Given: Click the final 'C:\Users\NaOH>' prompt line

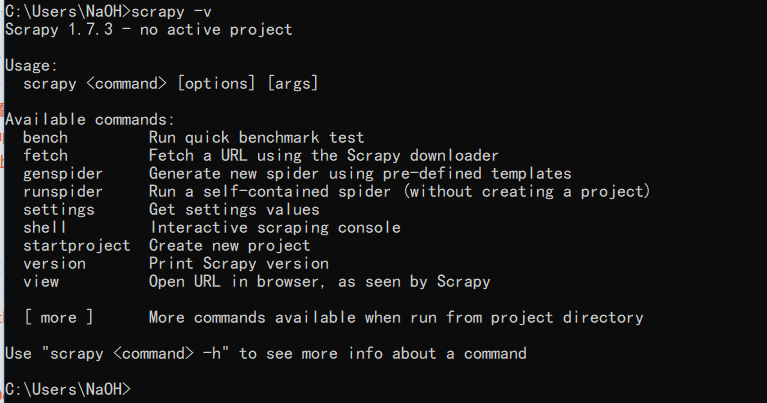Looking at the screenshot, I should [x=68, y=390].
